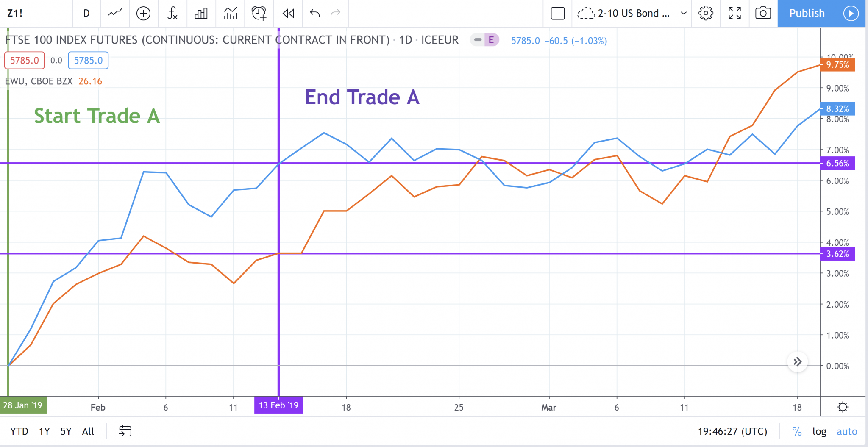Image resolution: width=868 pixels, height=447 pixels.
Task: Open chart settings gear
Action: pos(706,13)
